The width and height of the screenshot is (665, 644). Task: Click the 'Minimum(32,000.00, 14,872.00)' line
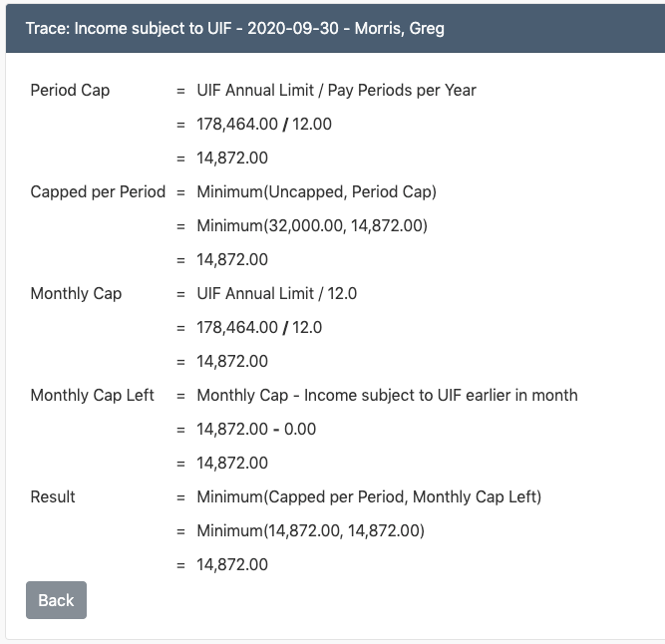click(312, 225)
